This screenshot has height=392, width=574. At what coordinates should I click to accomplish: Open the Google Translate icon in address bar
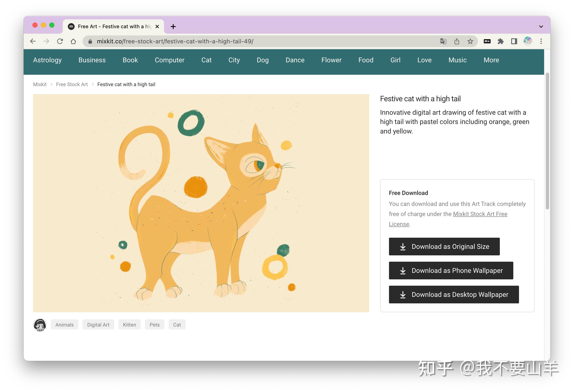443,41
